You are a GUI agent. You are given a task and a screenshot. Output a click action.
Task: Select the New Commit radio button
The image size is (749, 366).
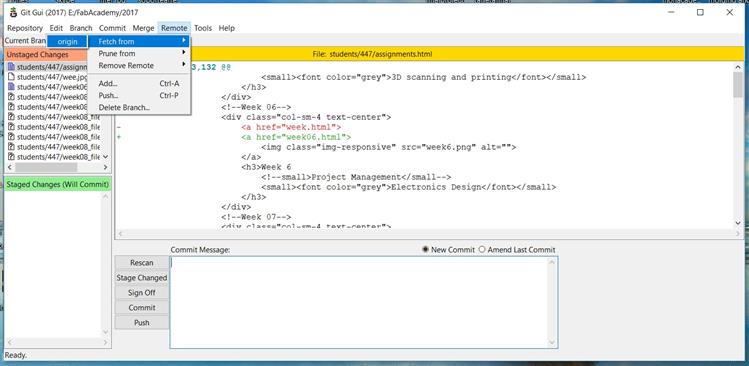[x=425, y=249]
